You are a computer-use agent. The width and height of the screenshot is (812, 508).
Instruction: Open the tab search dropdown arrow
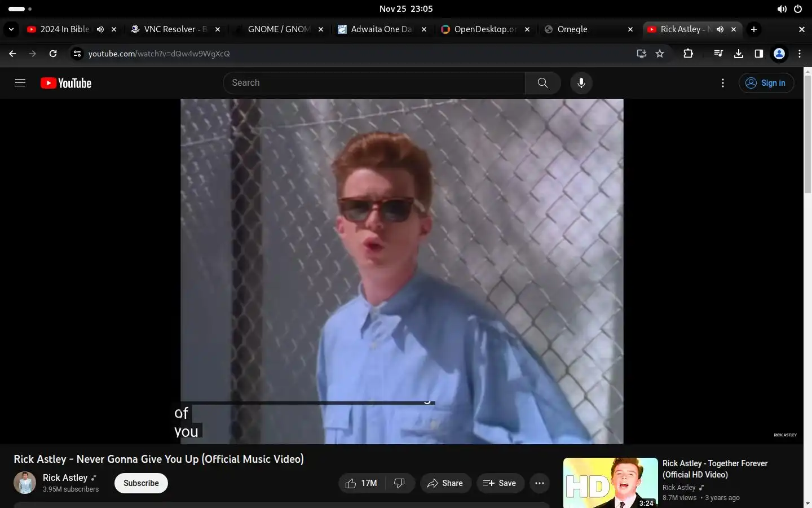point(11,29)
